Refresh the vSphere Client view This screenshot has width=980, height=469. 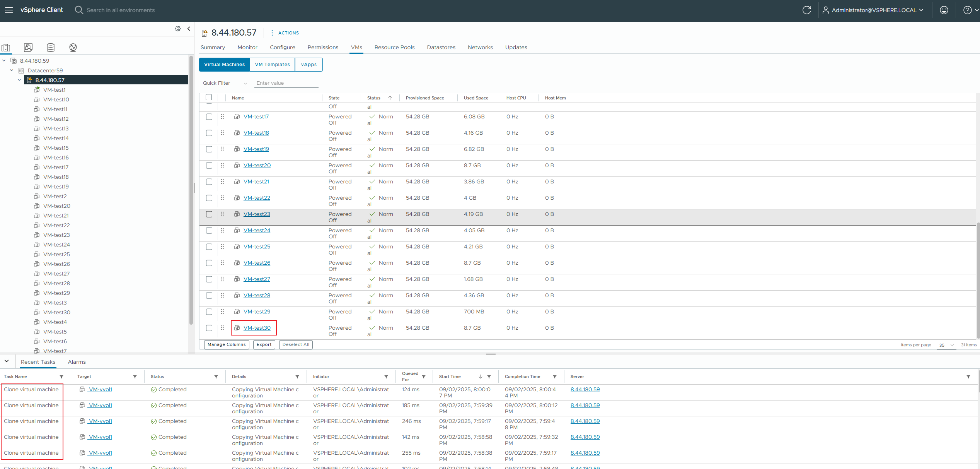pos(806,10)
